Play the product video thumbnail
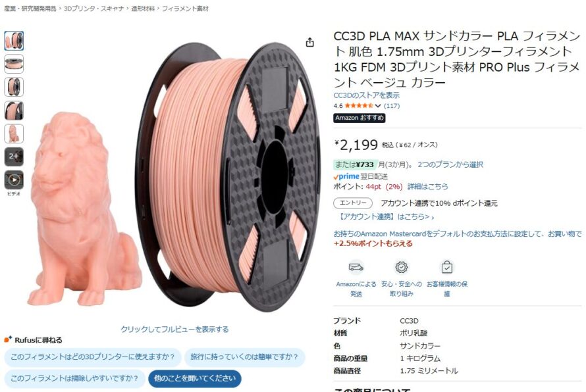 pos(14,180)
